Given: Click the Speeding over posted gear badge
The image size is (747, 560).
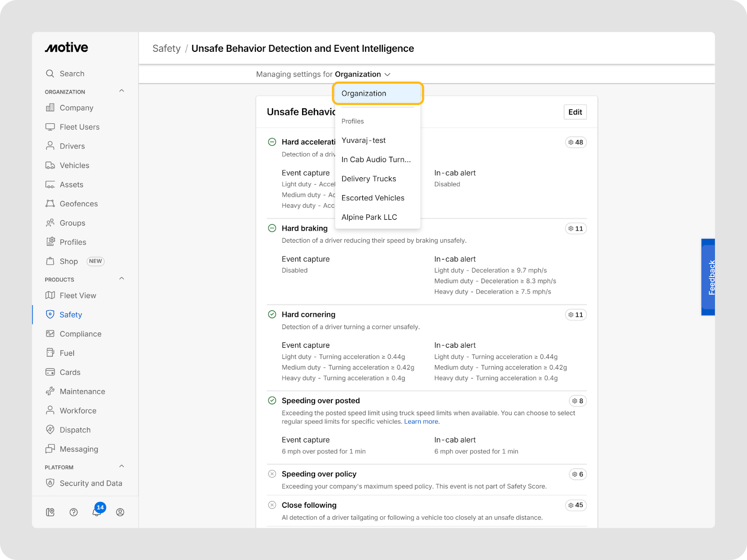Looking at the screenshot, I should click(578, 401).
